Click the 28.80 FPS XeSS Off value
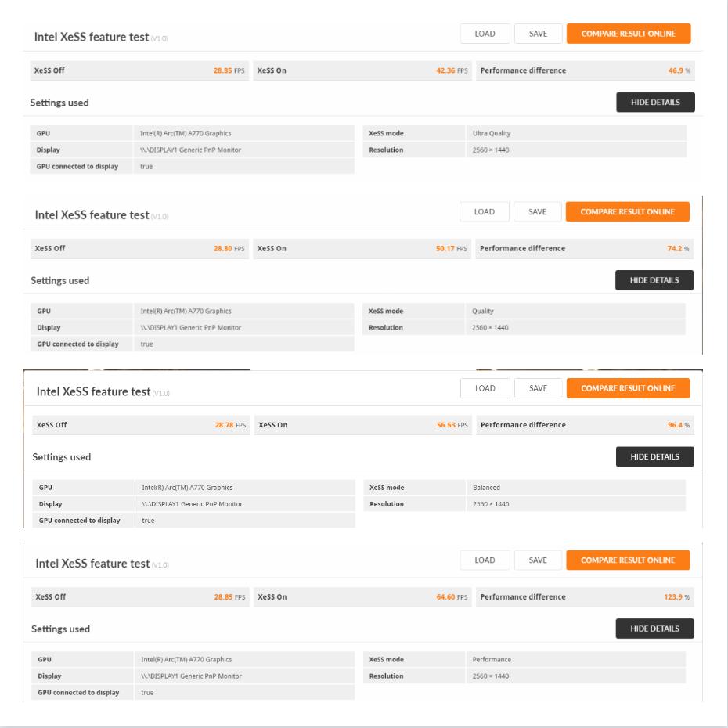This screenshot has width=728, height=728. click(229, 249)
